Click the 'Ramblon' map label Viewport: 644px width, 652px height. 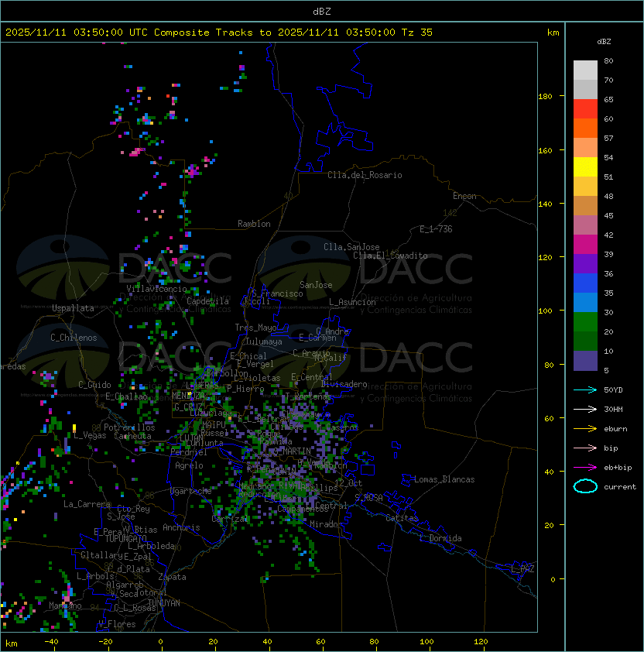tap(254, 224)
